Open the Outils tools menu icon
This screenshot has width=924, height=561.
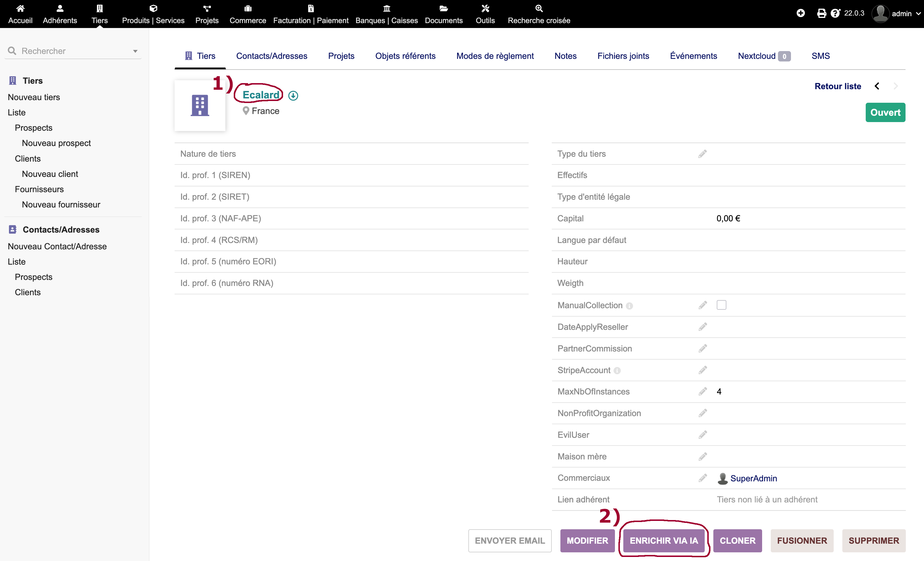coord(485,8)
